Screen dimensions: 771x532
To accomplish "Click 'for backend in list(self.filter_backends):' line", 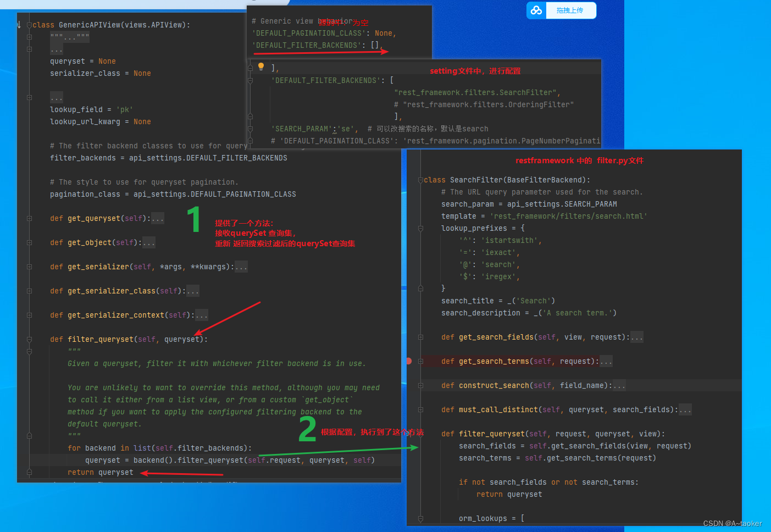I will click(x=160, y=448).
